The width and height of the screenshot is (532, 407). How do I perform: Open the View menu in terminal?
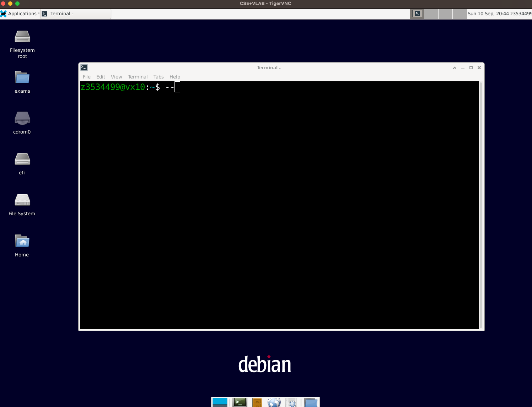(x=116, y=77)
